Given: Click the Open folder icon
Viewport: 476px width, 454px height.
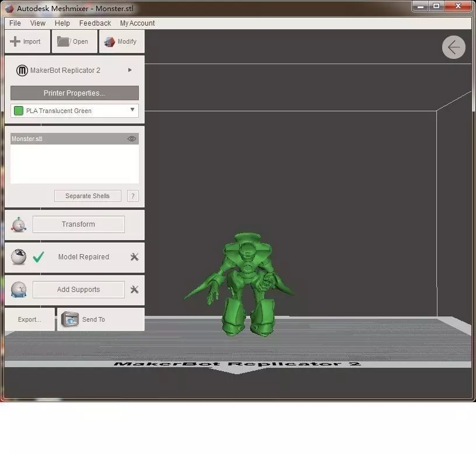Looking at the screenshot, I should pyautogui.click(x=64, y=41).
